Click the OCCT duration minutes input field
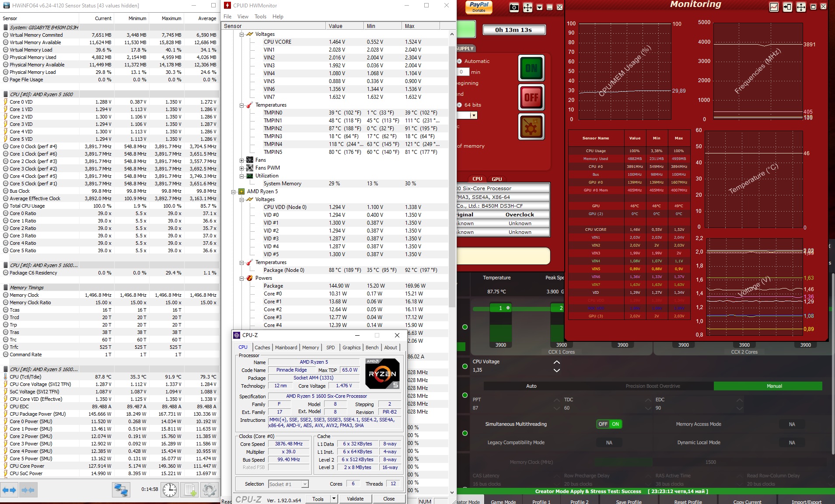Viewport: 835px width, 504px height. (x=463, y=72)
